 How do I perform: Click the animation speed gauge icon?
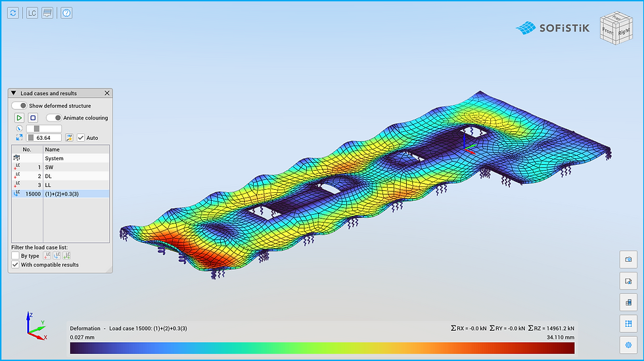click(19, 129)
